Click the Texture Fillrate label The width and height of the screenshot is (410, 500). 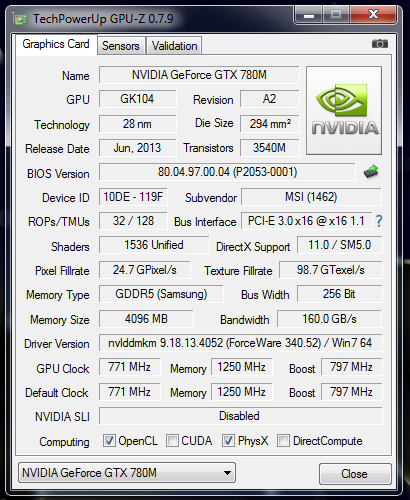(x=238, y=271)
